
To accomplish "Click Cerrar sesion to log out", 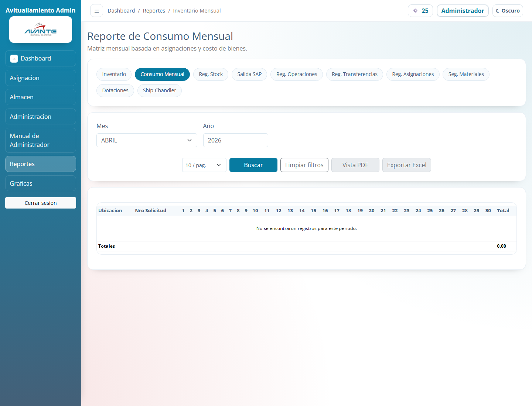I will point(41,203).
